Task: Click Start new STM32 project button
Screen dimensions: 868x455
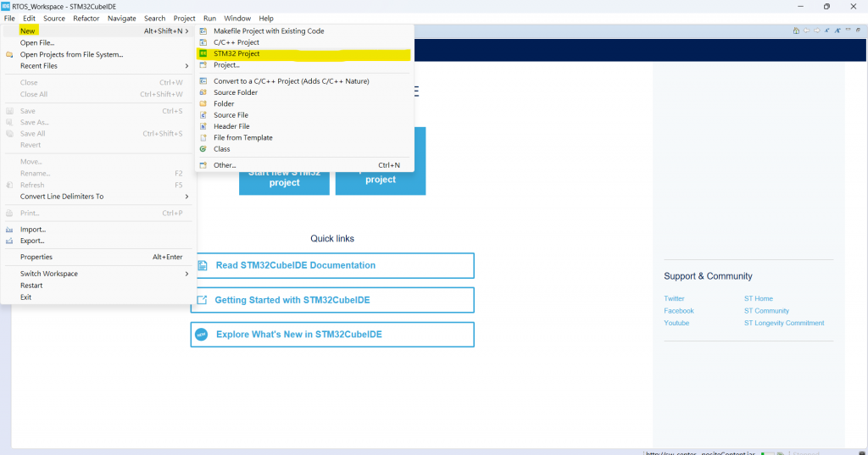Action: click(284, 183)
